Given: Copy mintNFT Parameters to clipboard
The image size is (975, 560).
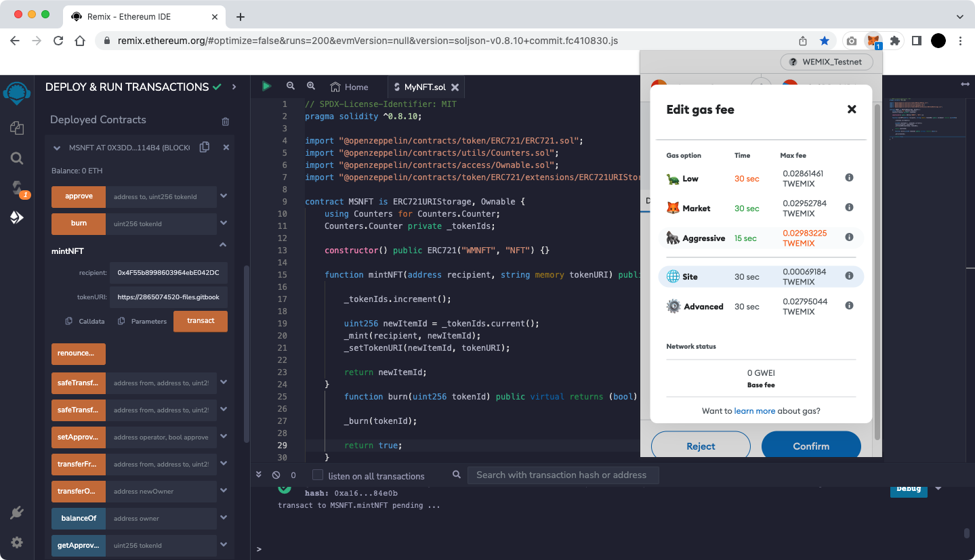Looking at the screenshot, I should pyautogui.click(x=121, y=321).
